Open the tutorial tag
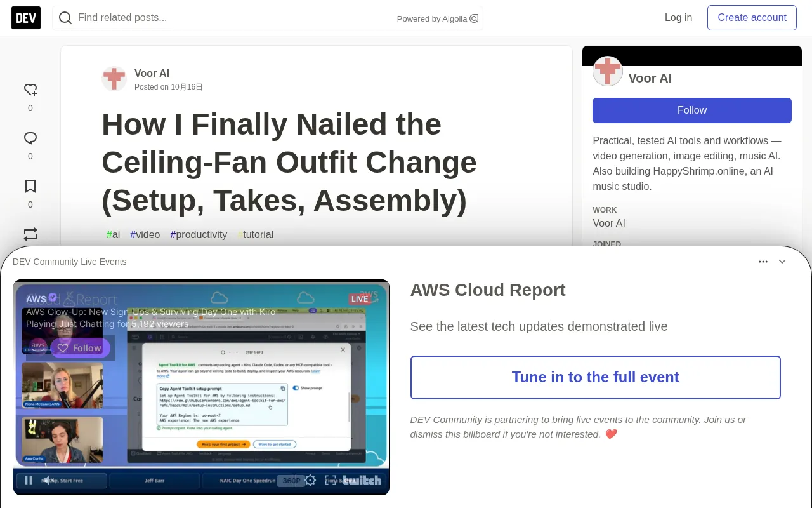The image size is (812, 508). (x=255, y=234)
